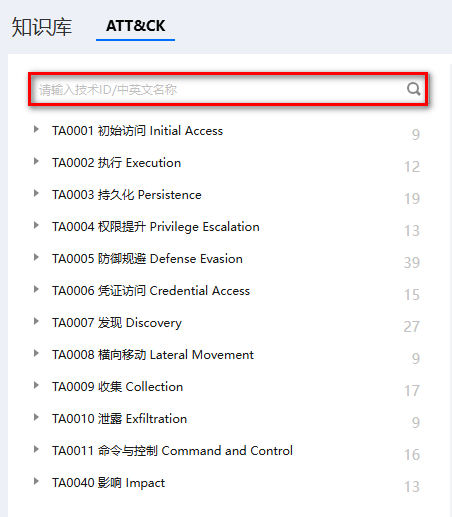The width and height of the screenshot is (452, 517).
Task: Expand the TA0040 Impact arrow
Action: (36, 481)
